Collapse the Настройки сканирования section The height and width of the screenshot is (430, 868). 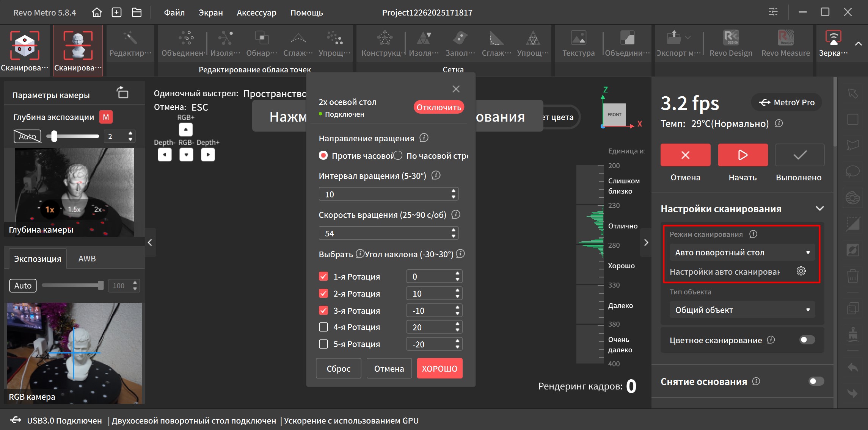(819, 209)
